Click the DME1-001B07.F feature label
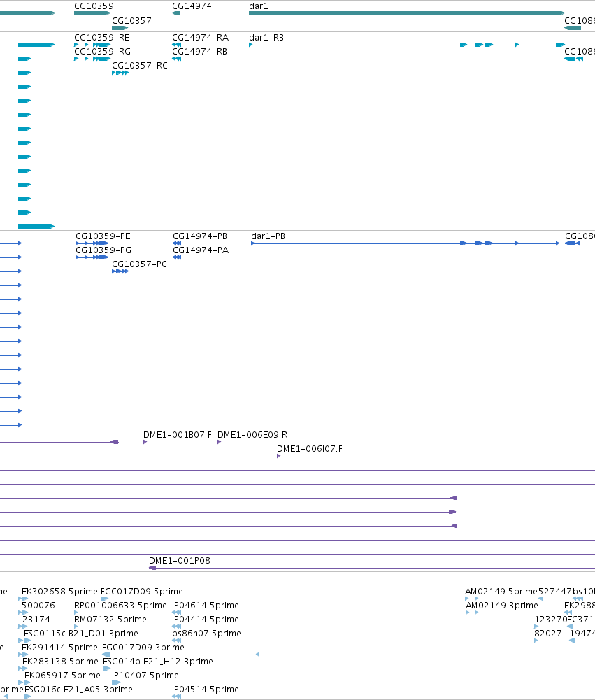 click(177, 435)
